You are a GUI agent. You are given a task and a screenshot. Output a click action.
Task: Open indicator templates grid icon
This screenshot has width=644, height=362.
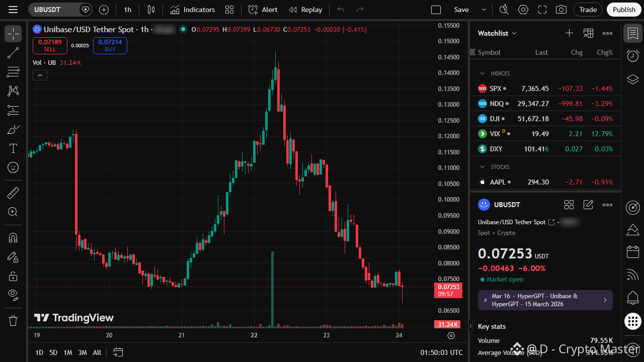click(x=229, y=10)
